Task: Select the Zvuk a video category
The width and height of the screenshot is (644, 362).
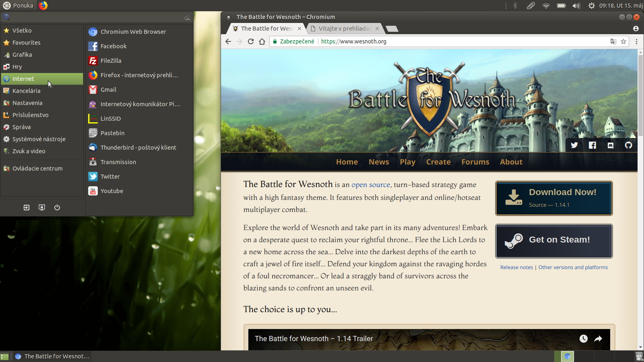Action: (x=42, y=151)
